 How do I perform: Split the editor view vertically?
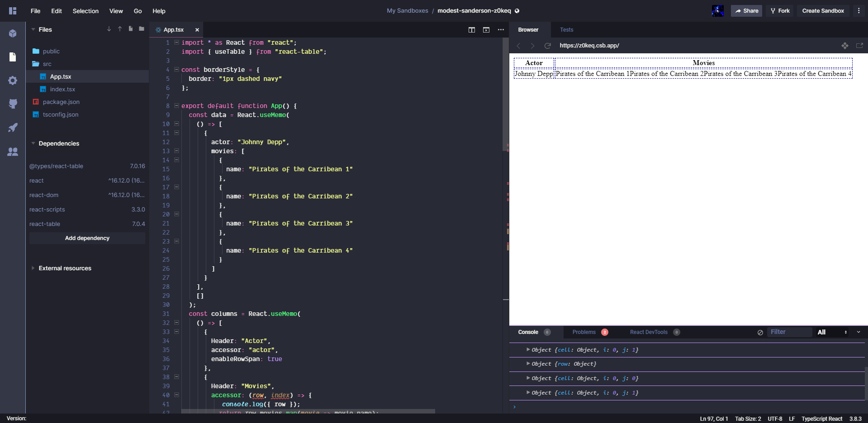coord(472,30)
